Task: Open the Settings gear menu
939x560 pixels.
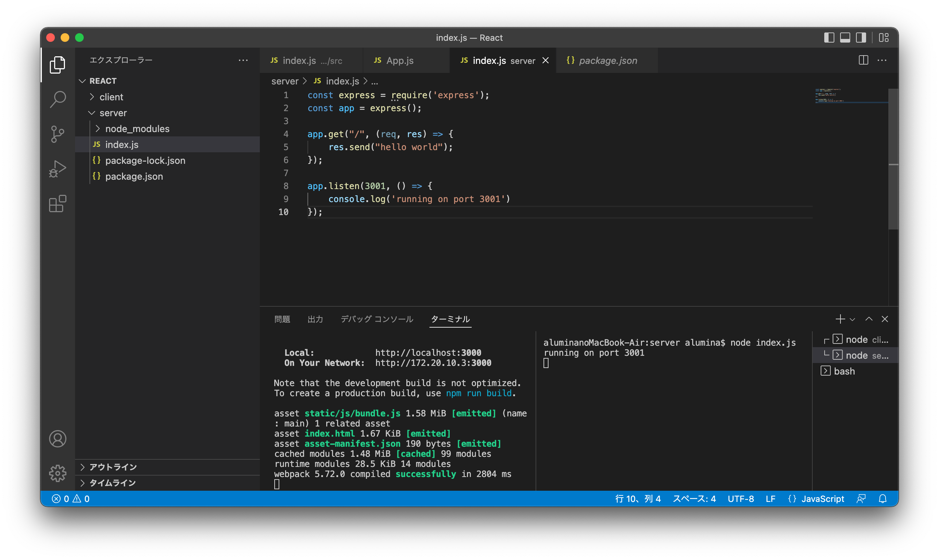Action: [57, 473]
